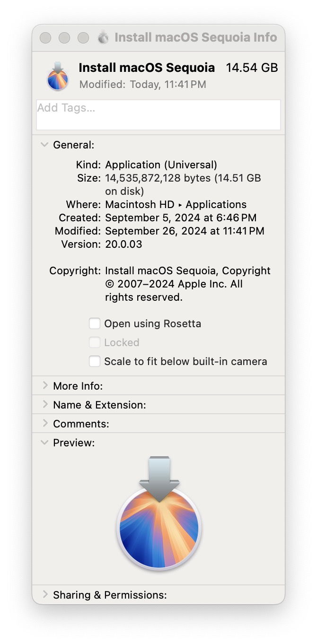Click the 14.54 GB size label
This screenshot has height=644, width=317.
(252, 68)
